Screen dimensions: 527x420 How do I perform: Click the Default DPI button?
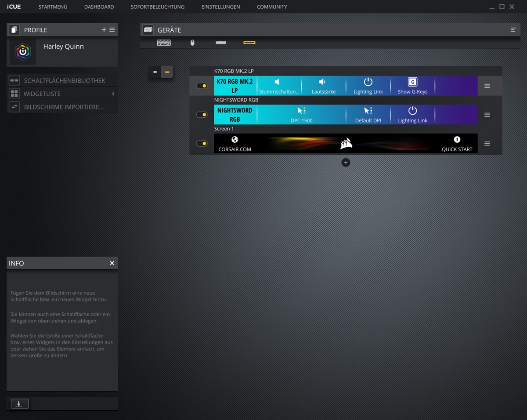tap(368, 115)
